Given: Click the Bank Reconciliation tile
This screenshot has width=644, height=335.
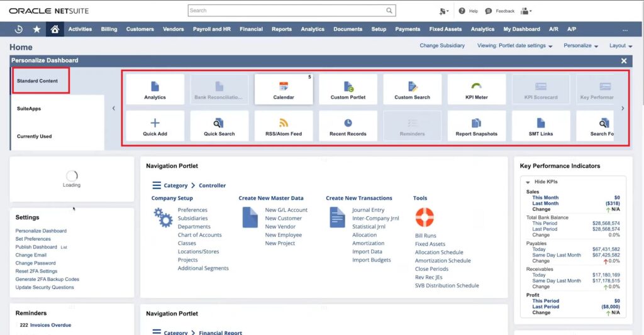Looking at the screenshot, I should click(219, 89).
